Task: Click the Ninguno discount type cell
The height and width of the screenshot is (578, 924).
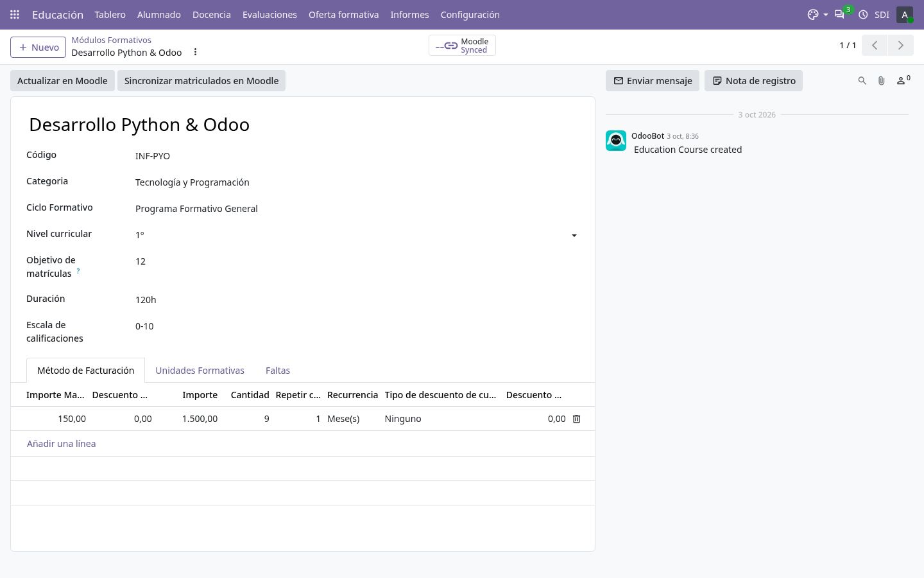Action: [x=442, y=419]
